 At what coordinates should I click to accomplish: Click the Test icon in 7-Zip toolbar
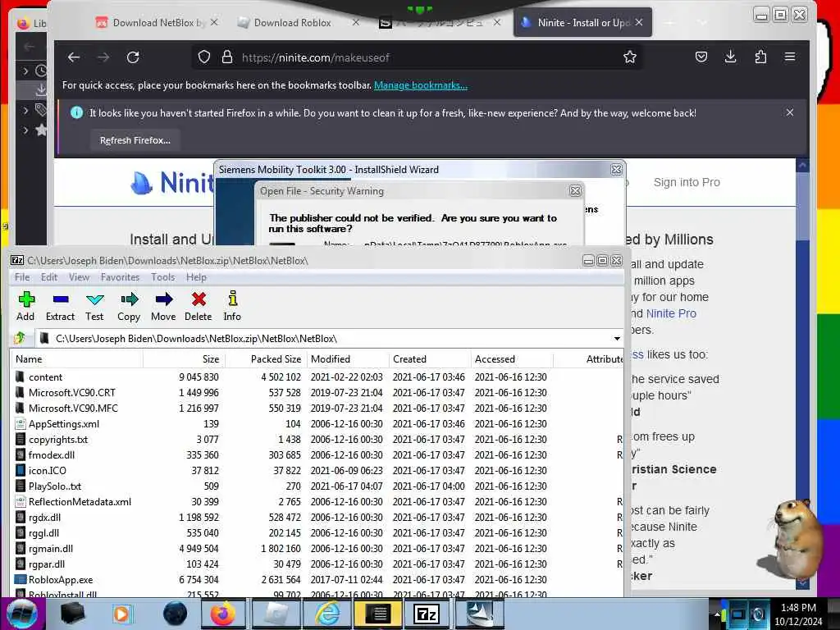pos(94,299)
